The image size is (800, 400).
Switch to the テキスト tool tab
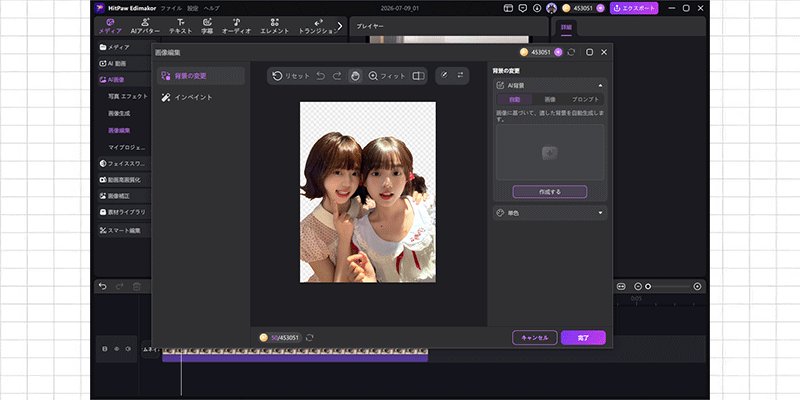(181, 26)
